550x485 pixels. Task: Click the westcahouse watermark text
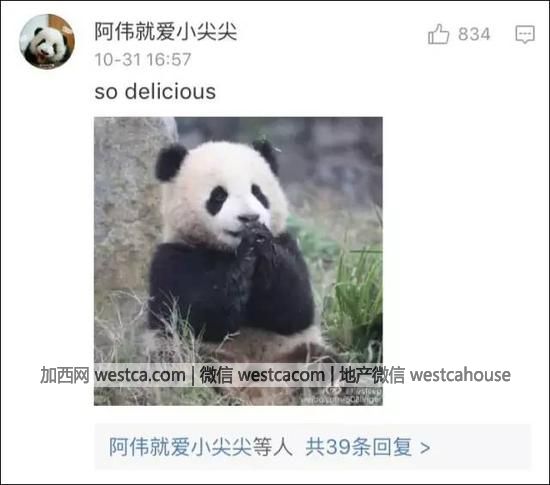pos(460,375)
